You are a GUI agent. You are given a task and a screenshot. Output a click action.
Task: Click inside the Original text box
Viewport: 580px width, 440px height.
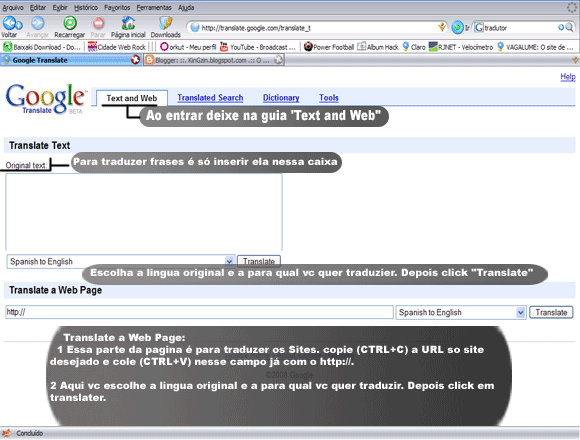pyautogui.click(x=144, y=212)
